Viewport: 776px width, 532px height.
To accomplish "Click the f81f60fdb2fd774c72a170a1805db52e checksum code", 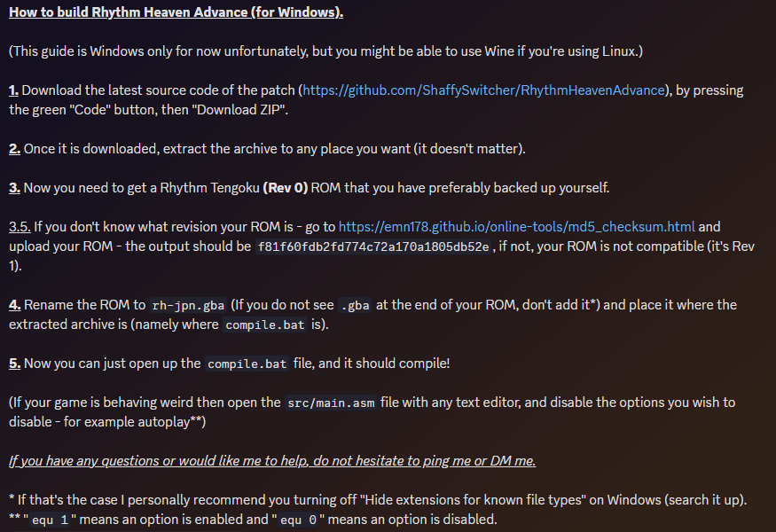I will 373,246.
